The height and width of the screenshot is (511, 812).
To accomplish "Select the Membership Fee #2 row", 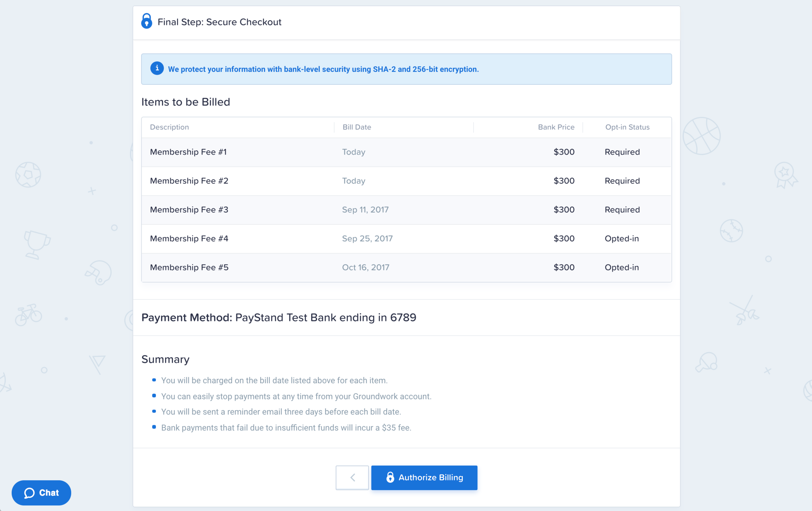I will [x=406, y=181].
